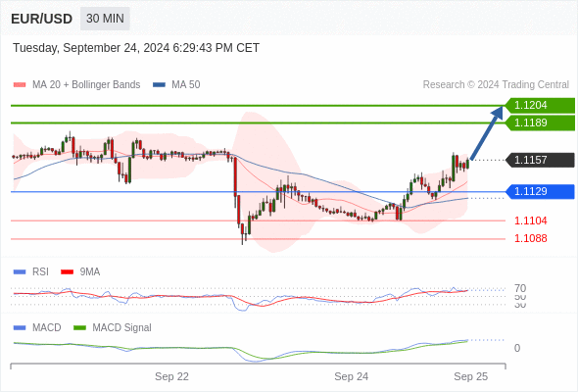Click the 1.1189 green resistance price tag

[540, 122]
